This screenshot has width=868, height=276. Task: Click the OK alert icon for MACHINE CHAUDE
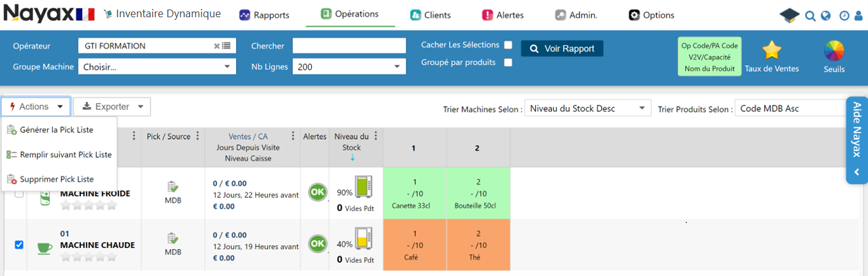tap(317, 244)
